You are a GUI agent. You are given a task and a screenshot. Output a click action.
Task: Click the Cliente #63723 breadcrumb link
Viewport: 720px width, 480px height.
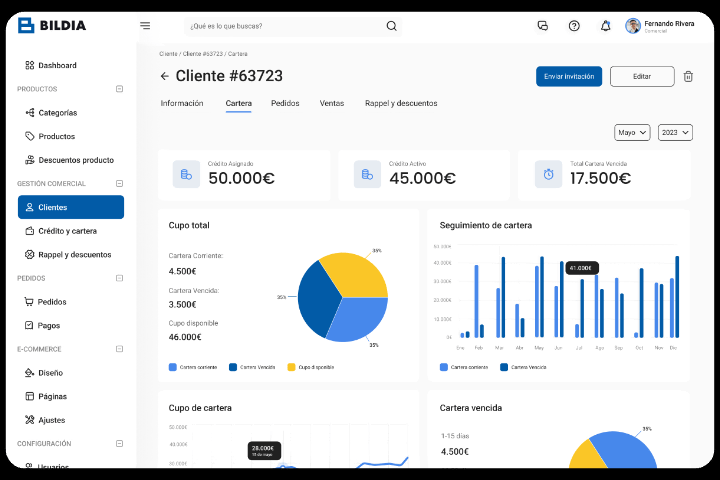pyautogui.click(x=202, y=54)
